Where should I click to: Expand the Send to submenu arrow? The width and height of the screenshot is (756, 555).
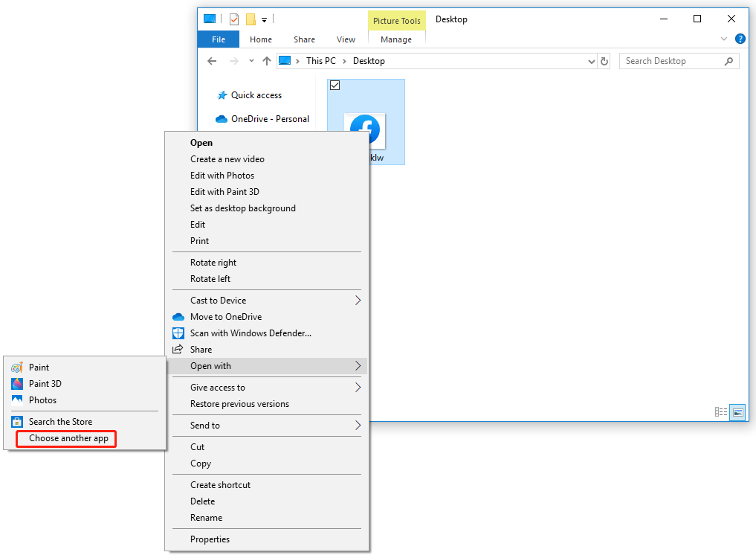coord(358,426)
